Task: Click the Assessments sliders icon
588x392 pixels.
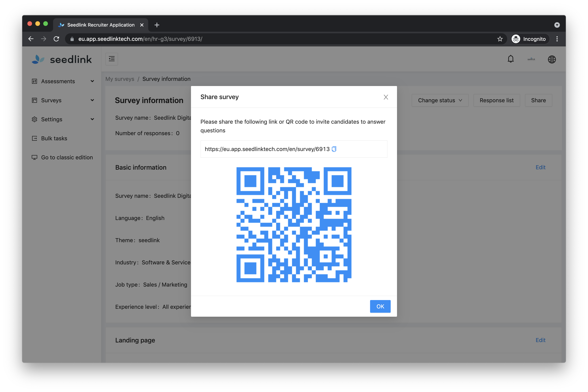Action: point(34,81)
